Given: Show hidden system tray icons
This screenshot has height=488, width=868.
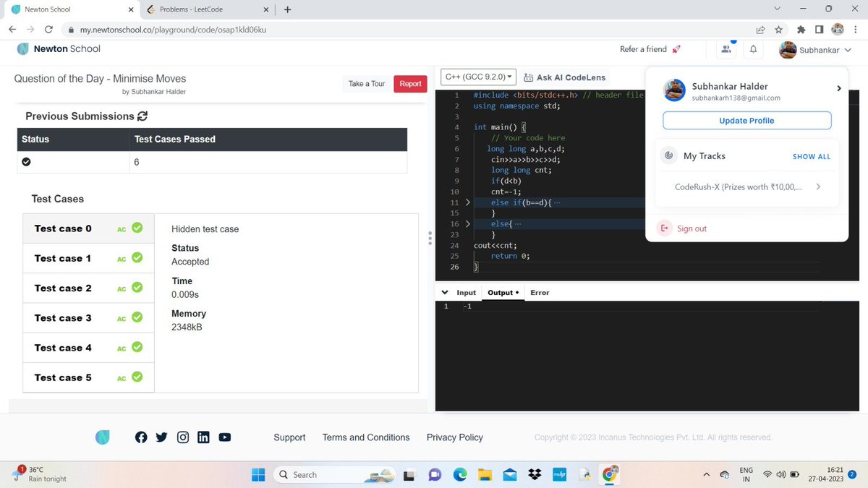Looking at the screenshot, I should pos(707,474).
